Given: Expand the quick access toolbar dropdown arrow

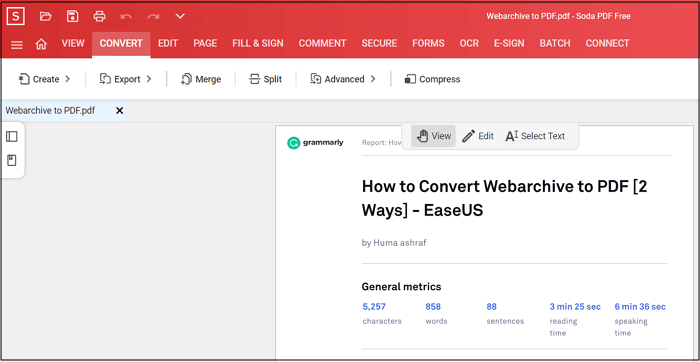Looking at the screenshot, I should 180,17.
